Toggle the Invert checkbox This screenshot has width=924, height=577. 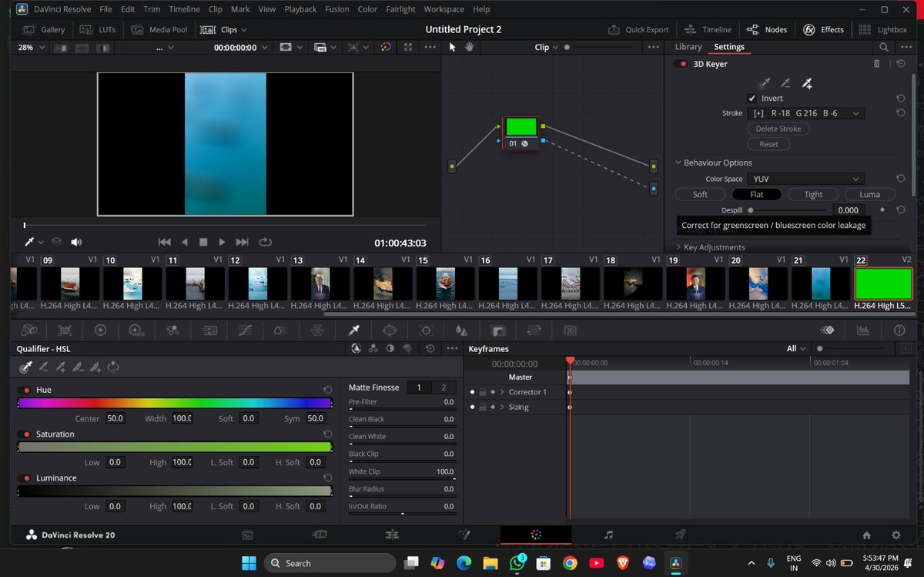pos(752,99)
